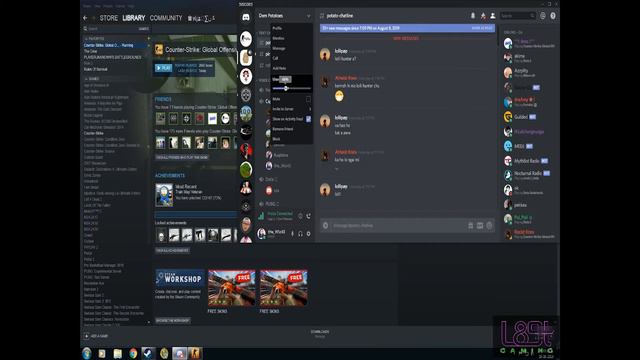640x360 pixels.
Task: Uncheck Show on Activity Feed checkbox
Action: (x=308, y=119)
